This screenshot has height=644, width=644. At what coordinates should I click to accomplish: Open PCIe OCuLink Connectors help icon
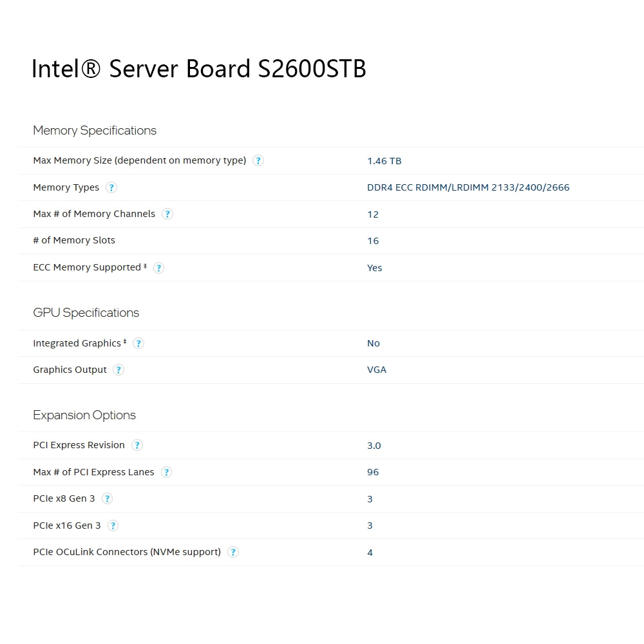coord(233,552)
